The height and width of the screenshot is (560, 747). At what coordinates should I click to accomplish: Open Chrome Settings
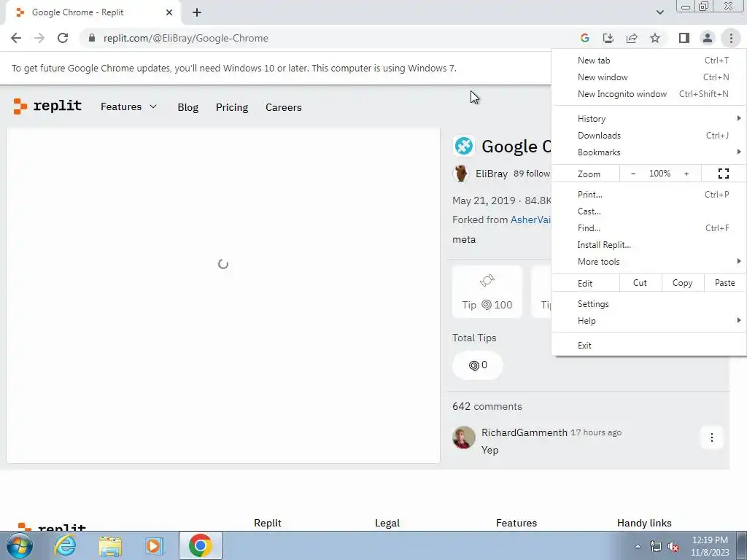pyautogui.click(x=649, y=304)
